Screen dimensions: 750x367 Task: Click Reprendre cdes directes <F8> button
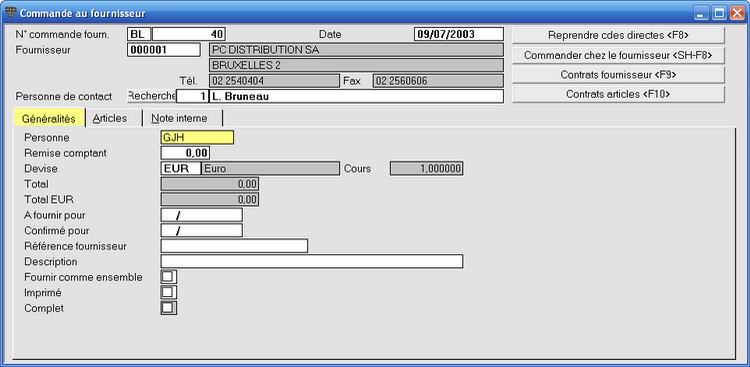[618, 35]
